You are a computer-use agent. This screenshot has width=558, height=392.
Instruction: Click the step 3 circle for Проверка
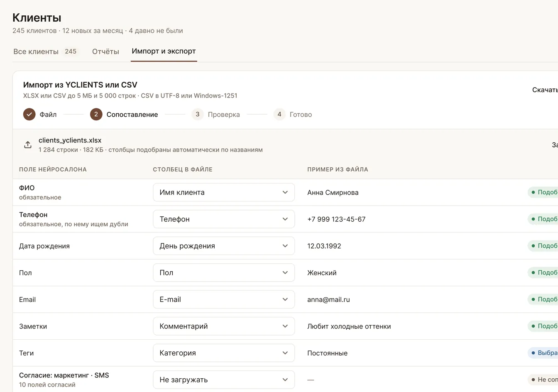click(197, 114)
